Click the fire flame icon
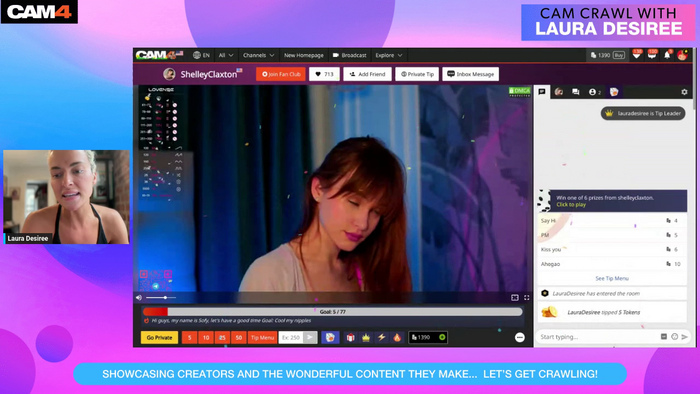700x394 pixels. (397, 337)
